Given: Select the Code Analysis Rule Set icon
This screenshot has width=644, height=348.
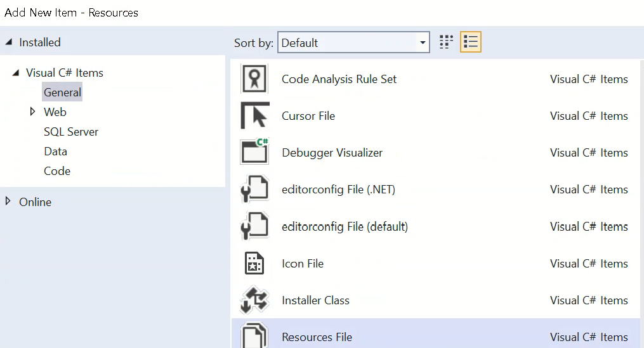Looking at the screenshot, I should click(x=254, y=79).
